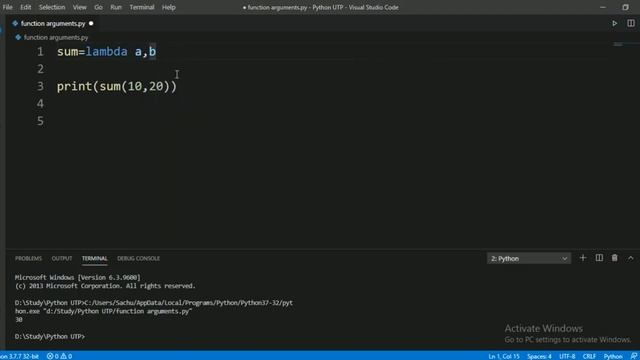Switch to the OUTPUT panel tab

point(62,258)
